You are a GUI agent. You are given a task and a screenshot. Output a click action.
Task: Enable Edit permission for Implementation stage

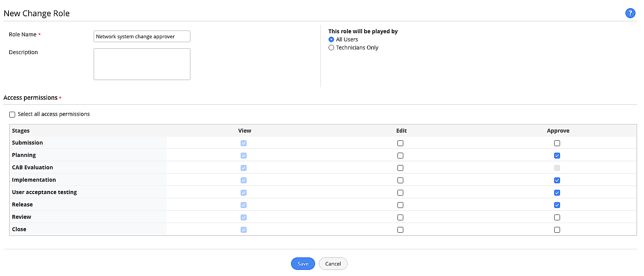tap(400, 180)
